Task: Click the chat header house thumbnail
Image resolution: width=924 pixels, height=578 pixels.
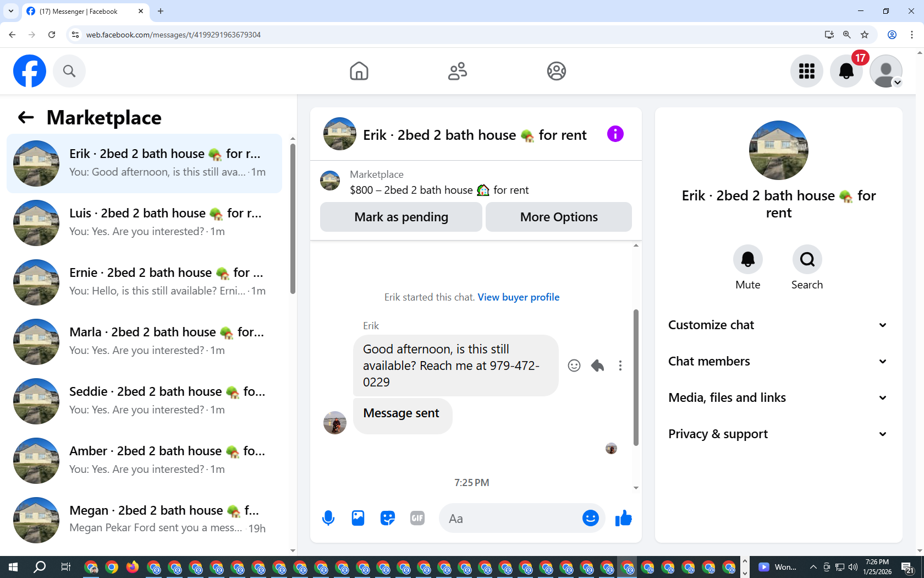Action: pos(340,134)
